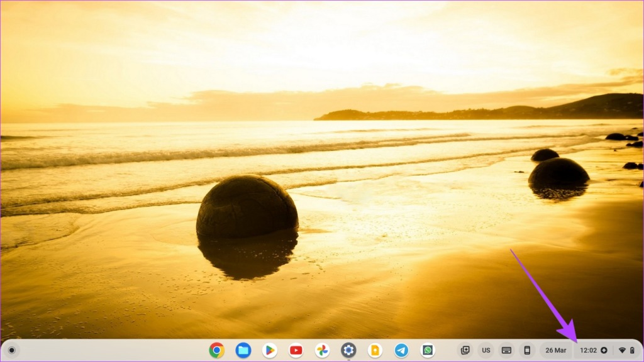
Task: Open calendar from 26 Mar date
Action: [555, 350]
